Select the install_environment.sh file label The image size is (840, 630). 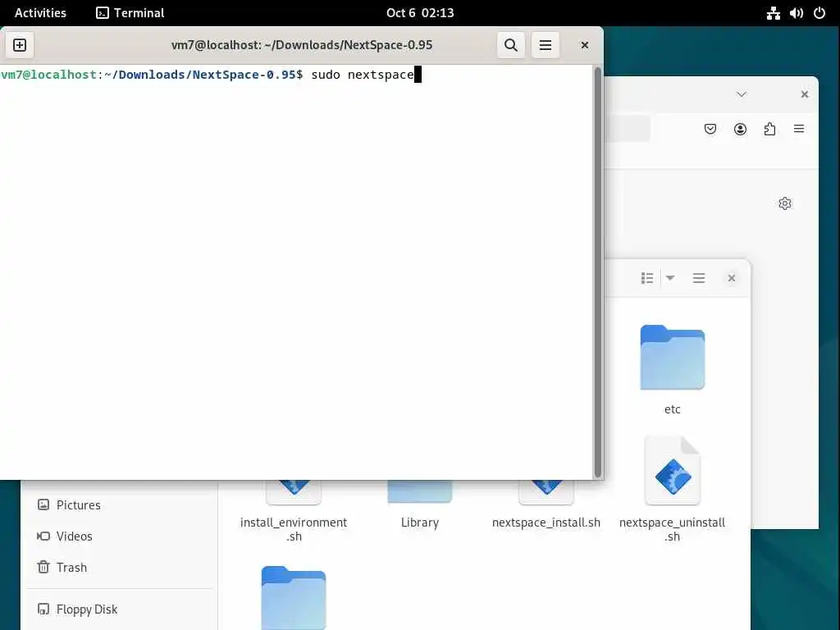coord(294,529)
